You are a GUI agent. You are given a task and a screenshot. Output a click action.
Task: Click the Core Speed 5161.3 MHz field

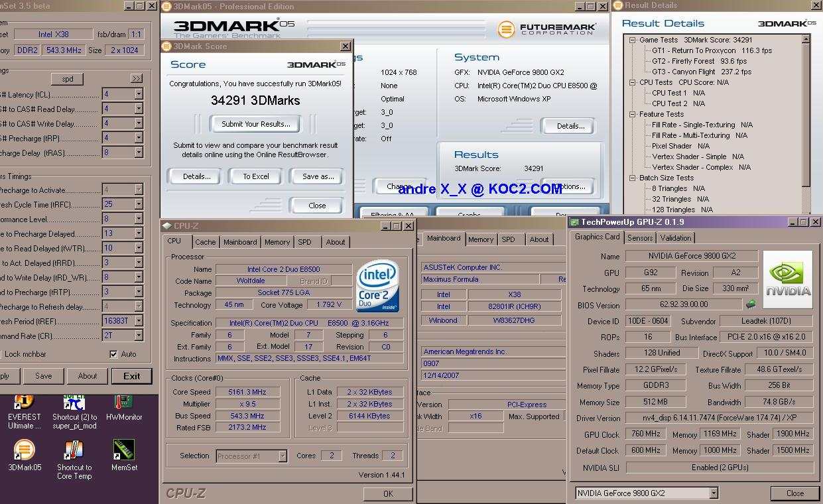pos(247,392)
